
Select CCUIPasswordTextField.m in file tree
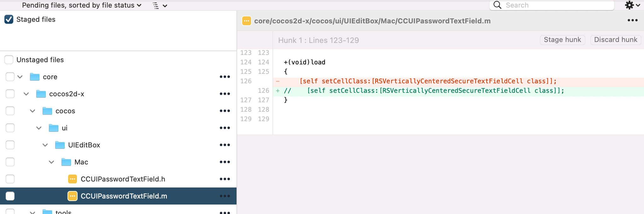124,196
